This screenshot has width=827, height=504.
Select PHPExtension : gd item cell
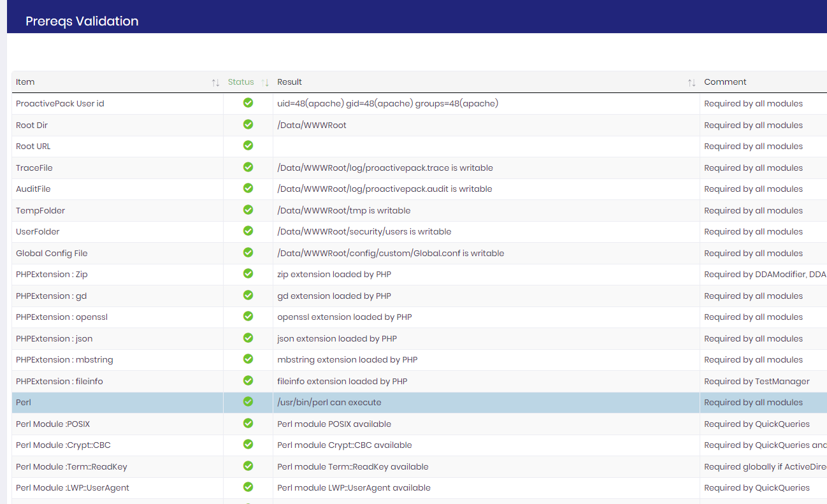117,296
